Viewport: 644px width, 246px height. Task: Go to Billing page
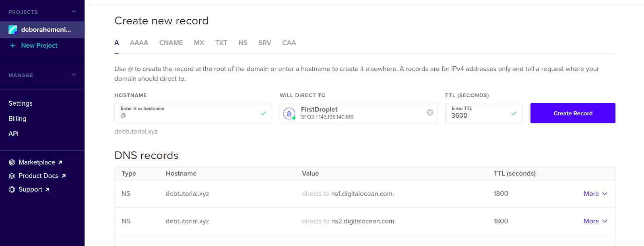17,119
